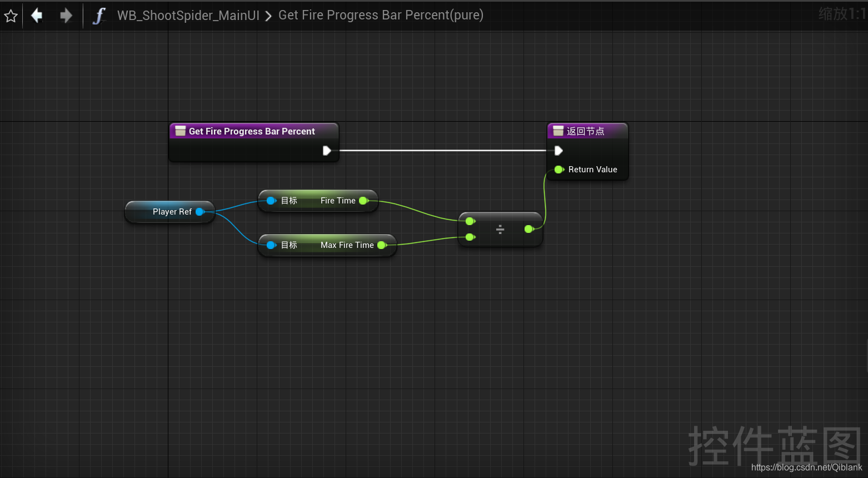Image resolution: width=868 pixels, height=478 pixels.
Task: Click entry node execution output pin
Action: point(327,151)
